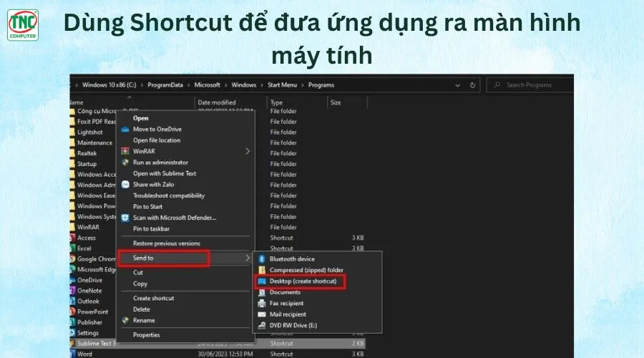Expand chevron after Windows 10 x86 (C:) breadcrumb

[142, 85]
